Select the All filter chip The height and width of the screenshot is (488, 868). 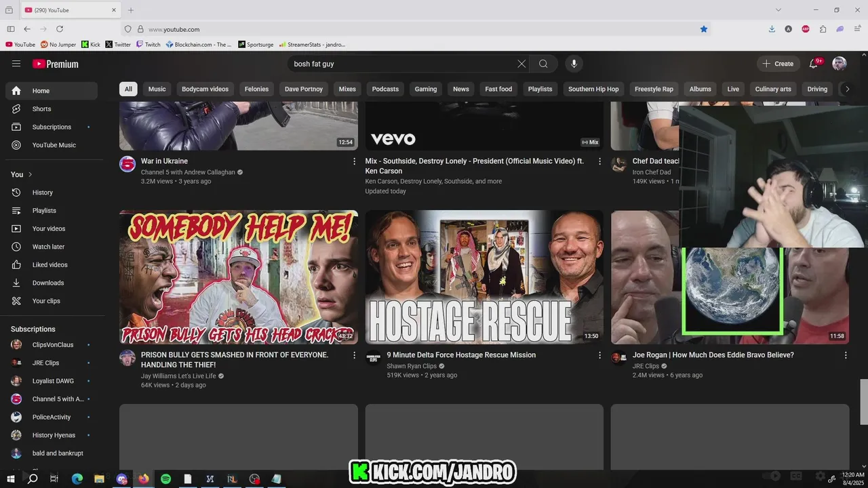tap(128, 89)
